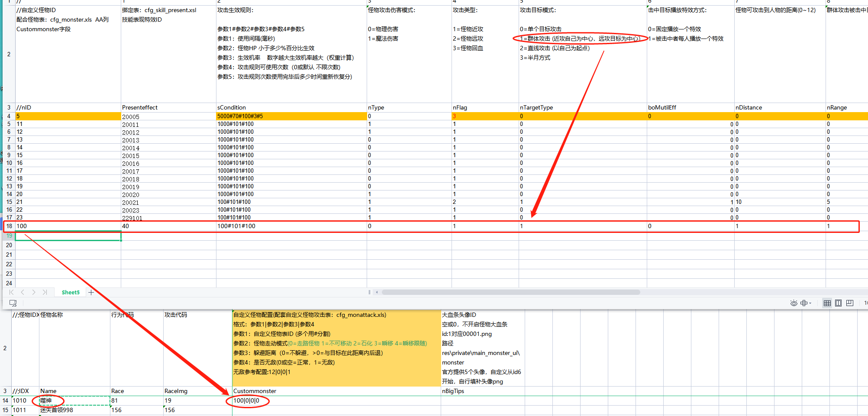
Task: Select Presenteffect cell 229101
Action: [168, 217]
